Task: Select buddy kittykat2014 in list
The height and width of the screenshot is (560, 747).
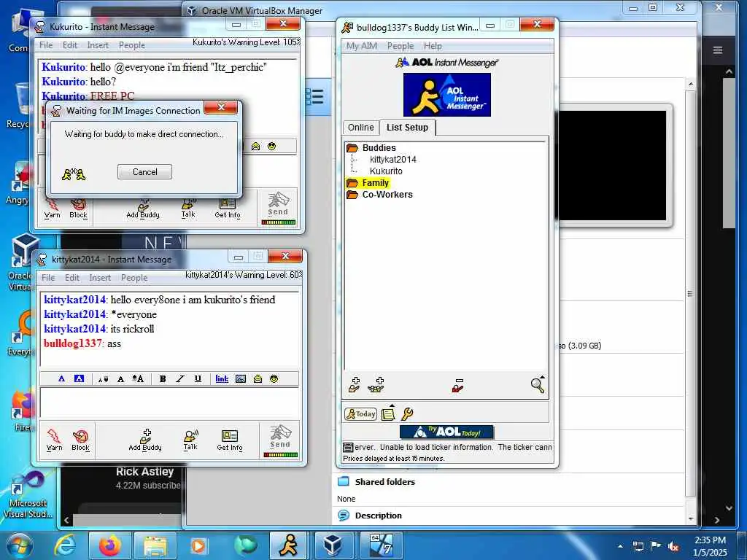Action: click(393, 160)
